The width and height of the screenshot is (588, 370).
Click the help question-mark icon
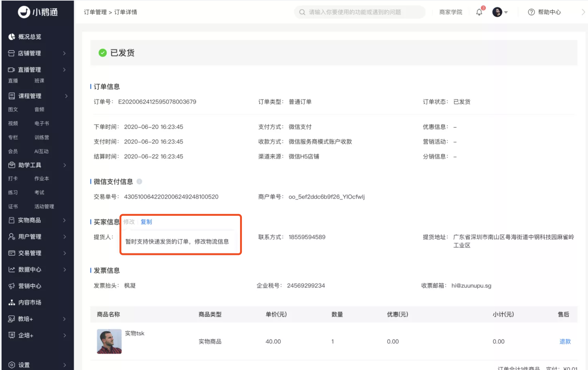coord(531,12)
